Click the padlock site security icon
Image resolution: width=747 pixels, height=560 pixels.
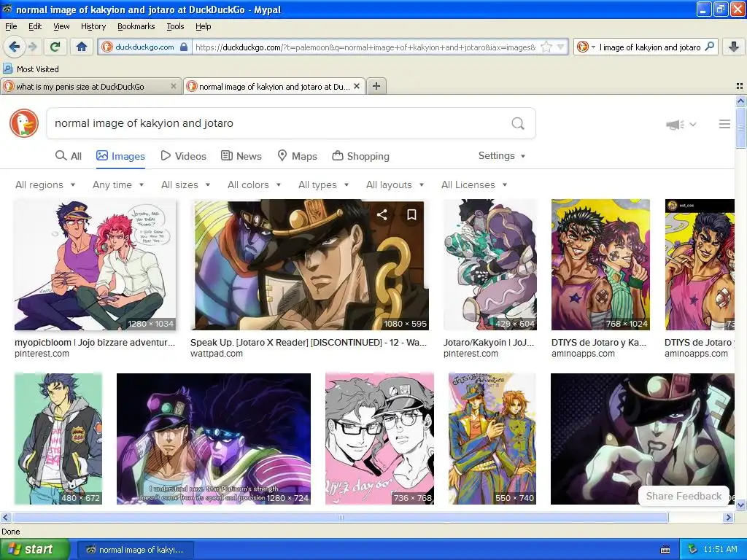184,47
